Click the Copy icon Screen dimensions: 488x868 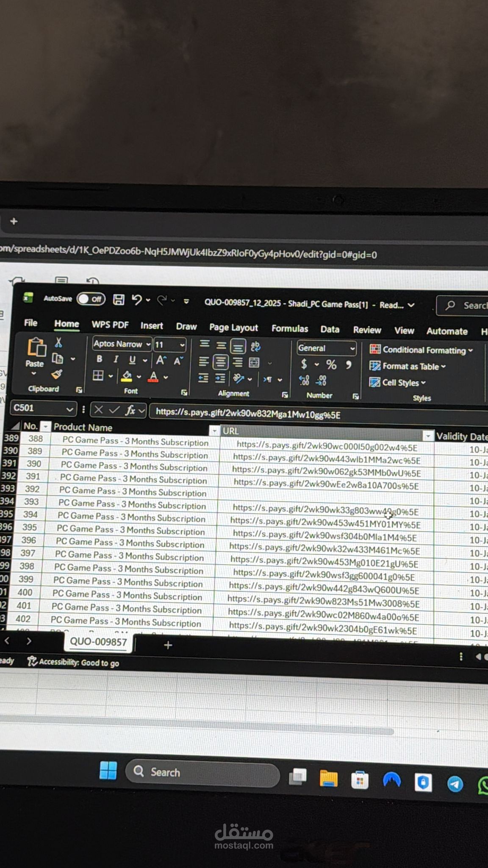click(58, 359)
